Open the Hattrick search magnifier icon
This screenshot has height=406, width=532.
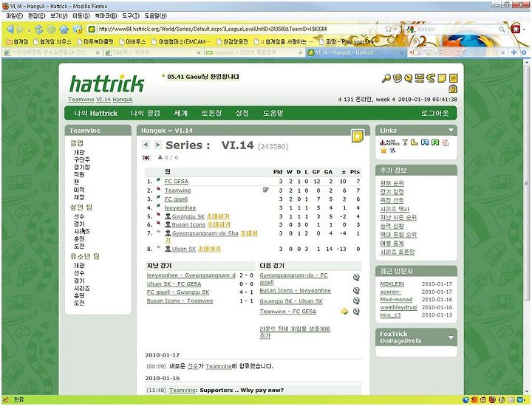click(x=386, y=78)
